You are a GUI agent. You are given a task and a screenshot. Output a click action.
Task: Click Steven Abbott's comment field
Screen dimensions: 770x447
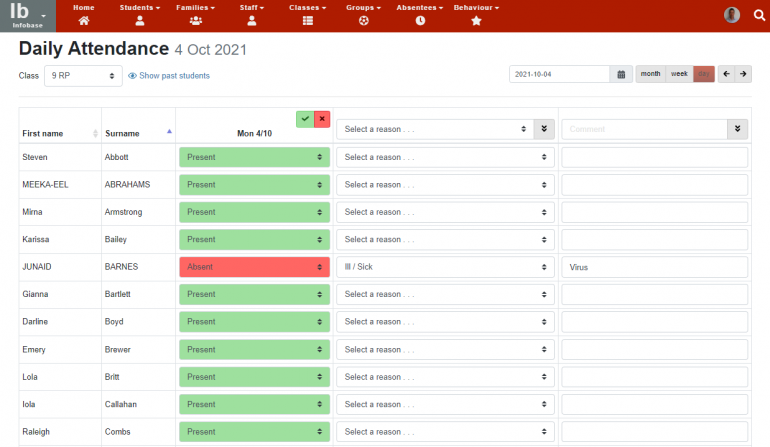(654, 157)
